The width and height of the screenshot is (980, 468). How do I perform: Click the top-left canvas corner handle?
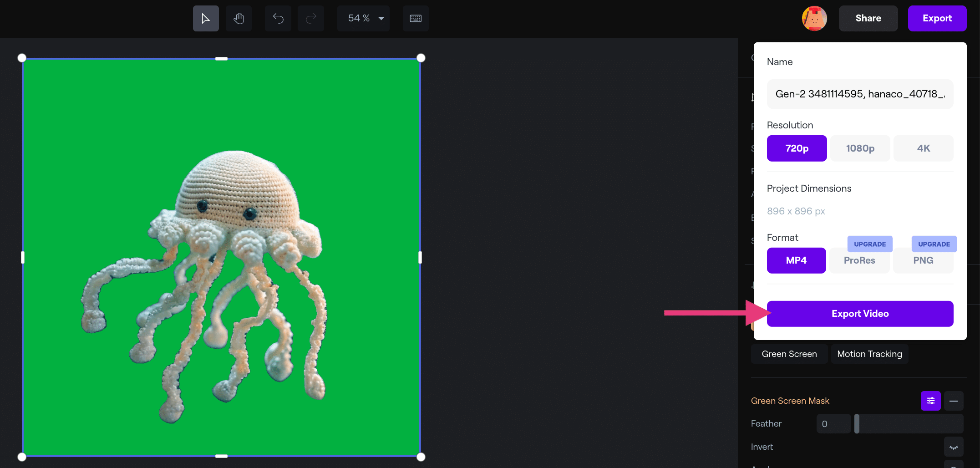point(22,58)
